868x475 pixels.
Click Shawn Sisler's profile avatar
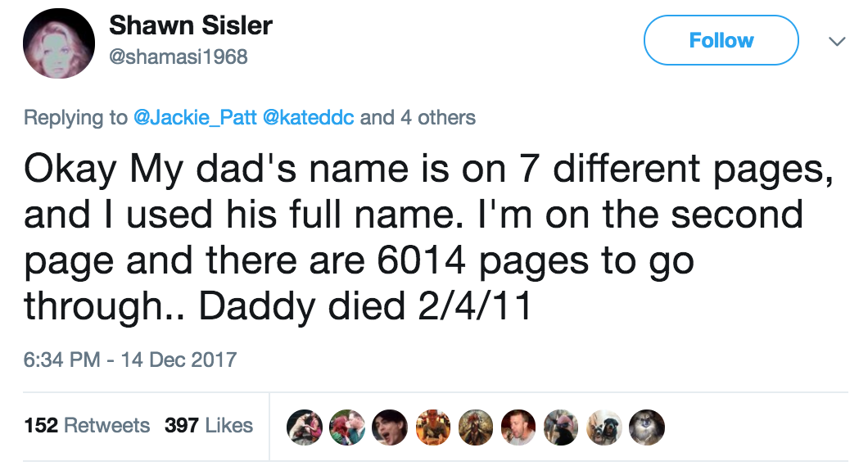click(x=57, y=46)
